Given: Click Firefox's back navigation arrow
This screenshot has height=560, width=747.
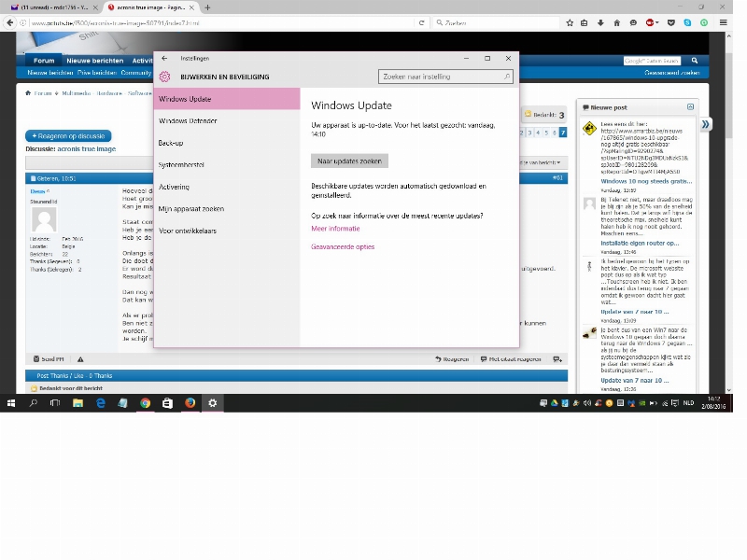Looking at the screenshot, I should [x=10, y=22].
